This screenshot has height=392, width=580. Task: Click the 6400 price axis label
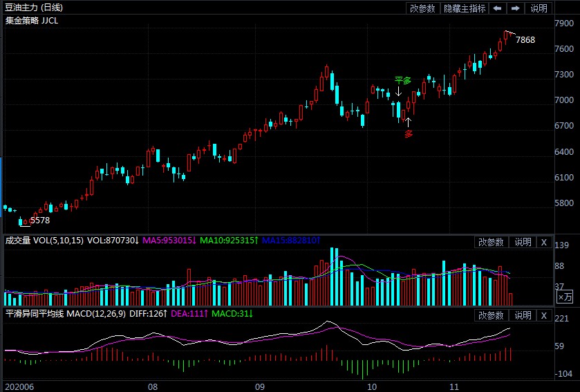(x=564, y=151)
